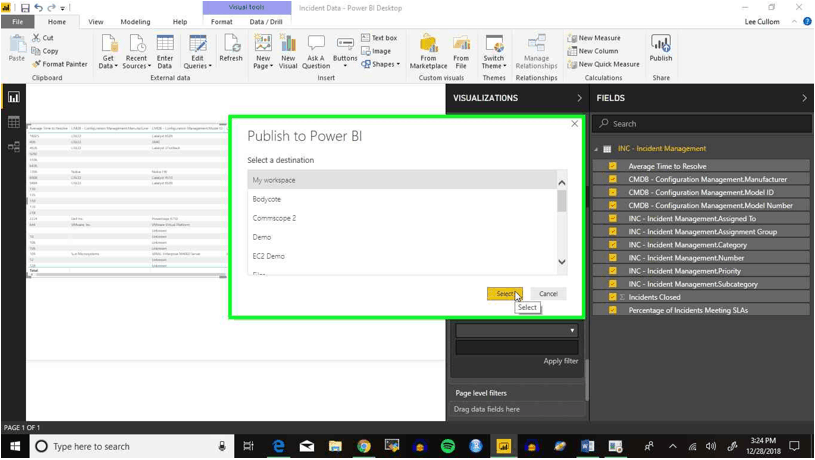The width and height of the screenshot is (815, 460).
Task: Cancel the Publish to Power BI dialog
Action: tap(548, 294)
